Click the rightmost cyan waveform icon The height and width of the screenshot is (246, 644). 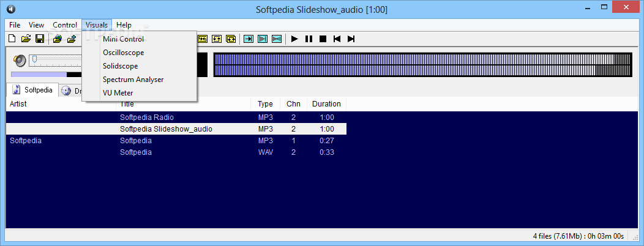coord(277,39)
